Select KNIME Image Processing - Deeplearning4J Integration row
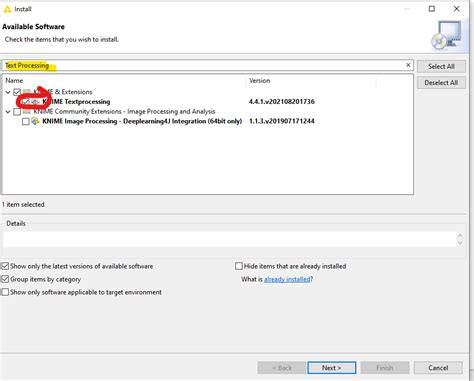The image size is (474, 381). pyautogui.click(x=142, y=121)
